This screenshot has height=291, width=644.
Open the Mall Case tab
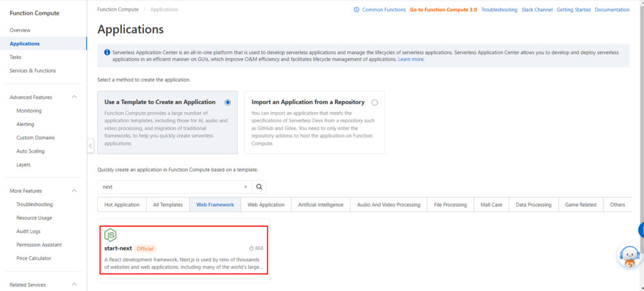pyautogui.click(x=491, y=204)
